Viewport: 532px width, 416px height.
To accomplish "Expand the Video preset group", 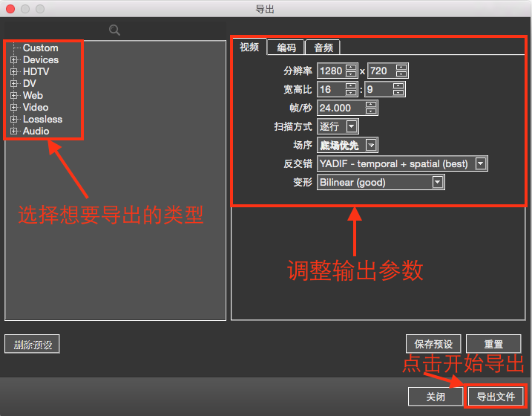I will click(x=13, y=107).
